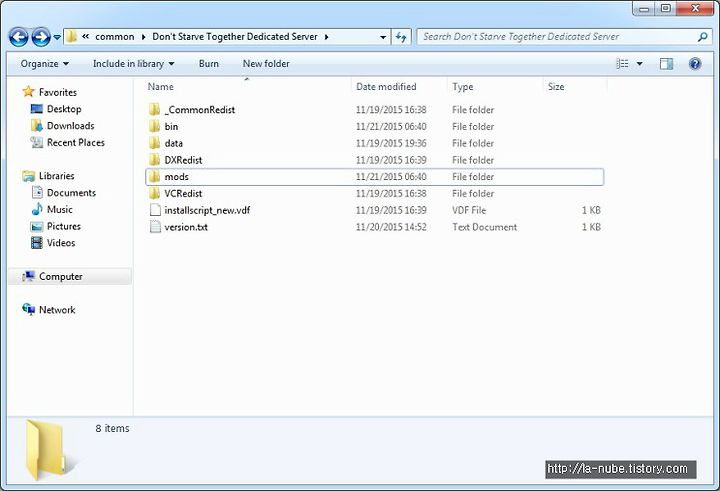This screenshot has width=720, height=491.
Task: Select the mods folder name
Action: point(176,177)
